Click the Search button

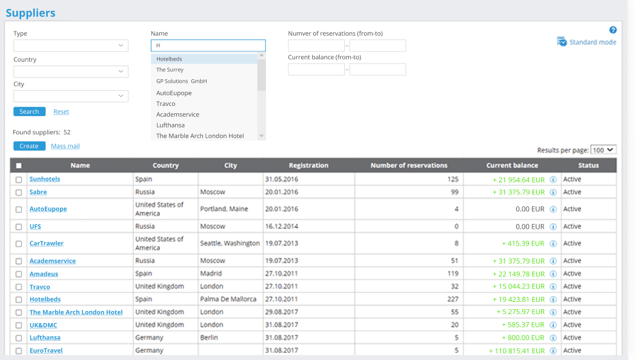[29, 111]
